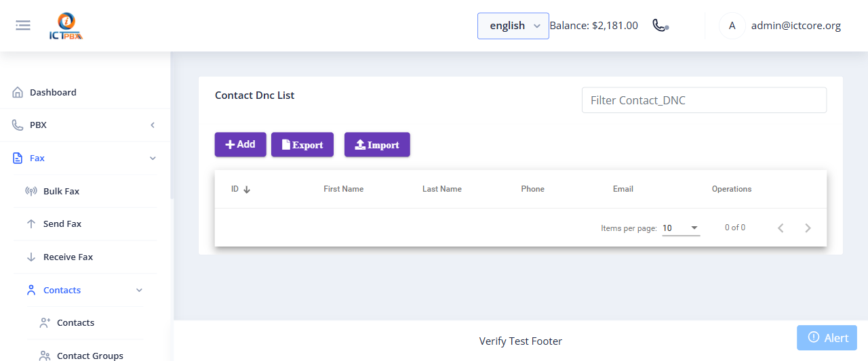Sort by ID using the down arrow
Viewport: 868px width, 361px height.
point(247,190)
